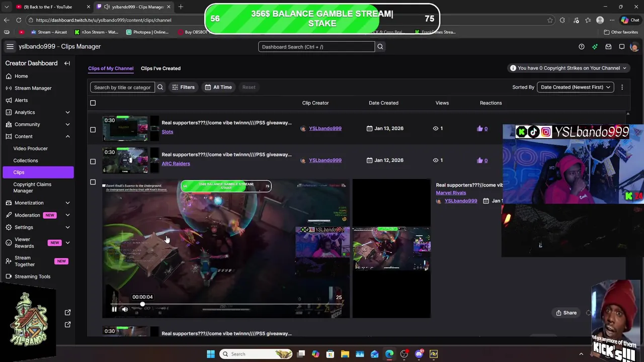
Task: Open the whispers chat bubble icon
Action: [622, 47]
